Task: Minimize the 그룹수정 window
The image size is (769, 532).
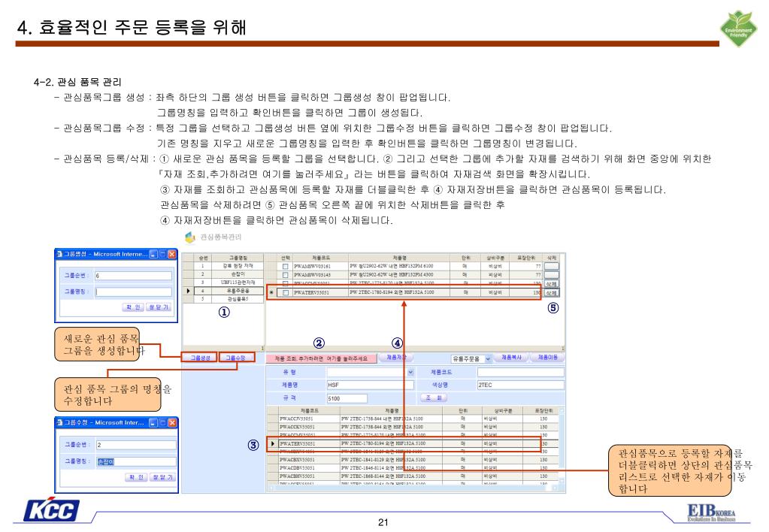Action: click(153, 422)
